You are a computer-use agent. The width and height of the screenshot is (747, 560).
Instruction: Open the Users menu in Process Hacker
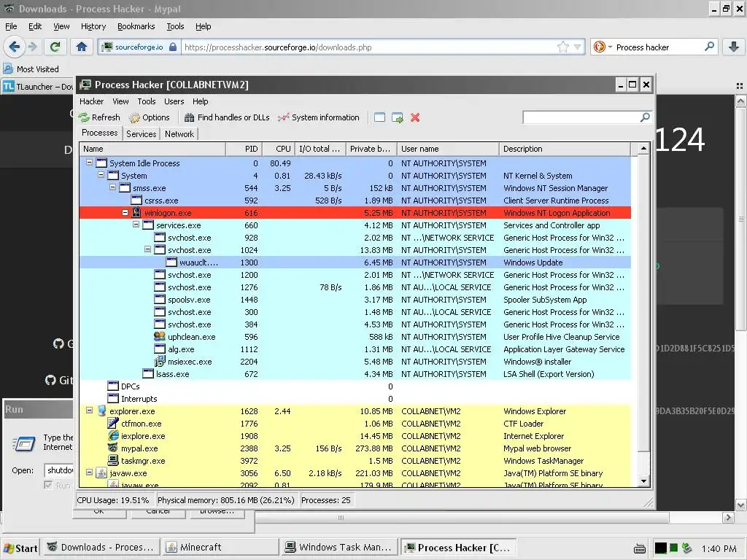pyautogui.click(x=174, y=101)
